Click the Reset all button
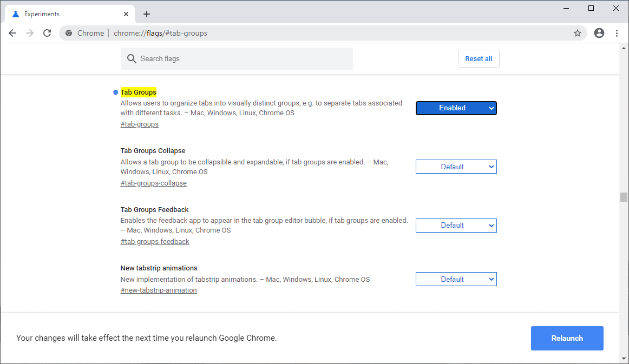629x364 pixels. [x=479, y=58]
